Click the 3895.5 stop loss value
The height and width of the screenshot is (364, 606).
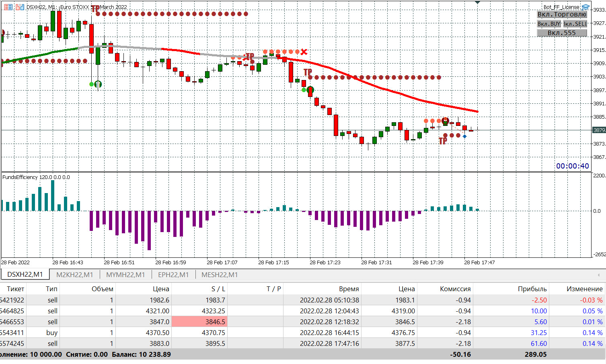tap(215, 343)
